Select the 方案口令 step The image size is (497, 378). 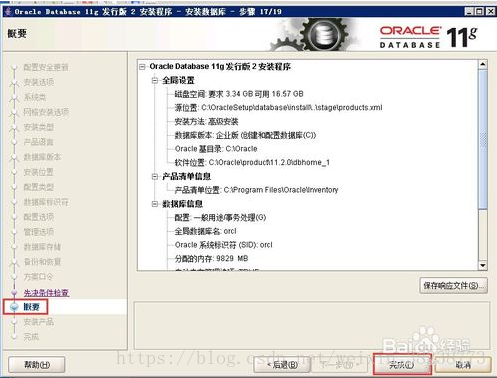coord(38,277)
